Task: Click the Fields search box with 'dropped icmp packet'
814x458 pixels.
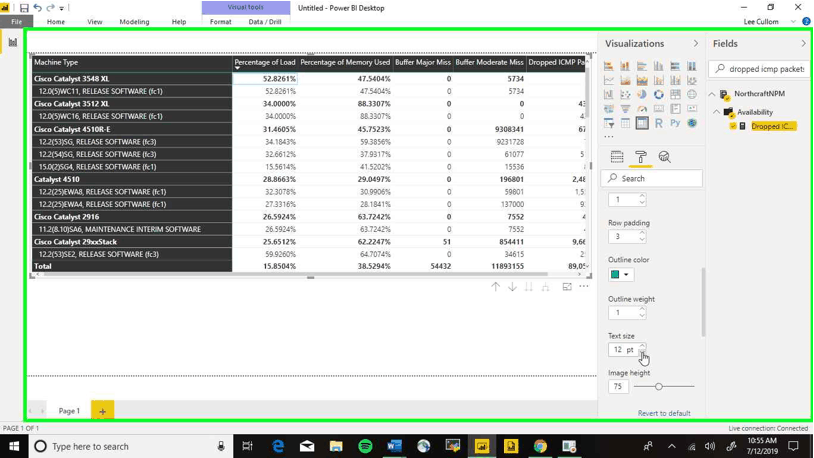Action: pyautogui.click(x=759, y=69)
